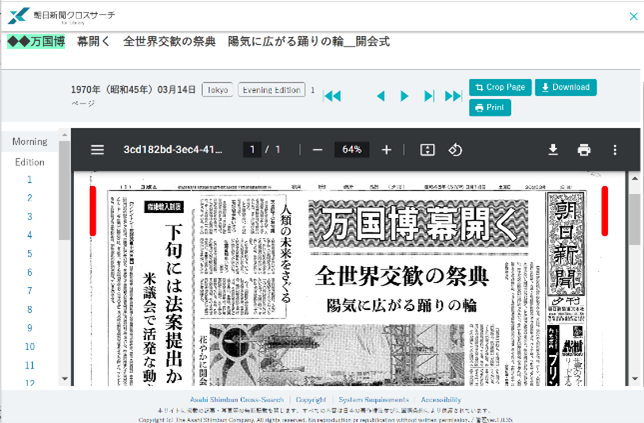Image resolution: width=644 pixels, height=423 pixels.
Task: Click PDF viewer scrollbar down arrow
Action: point(635,379)
